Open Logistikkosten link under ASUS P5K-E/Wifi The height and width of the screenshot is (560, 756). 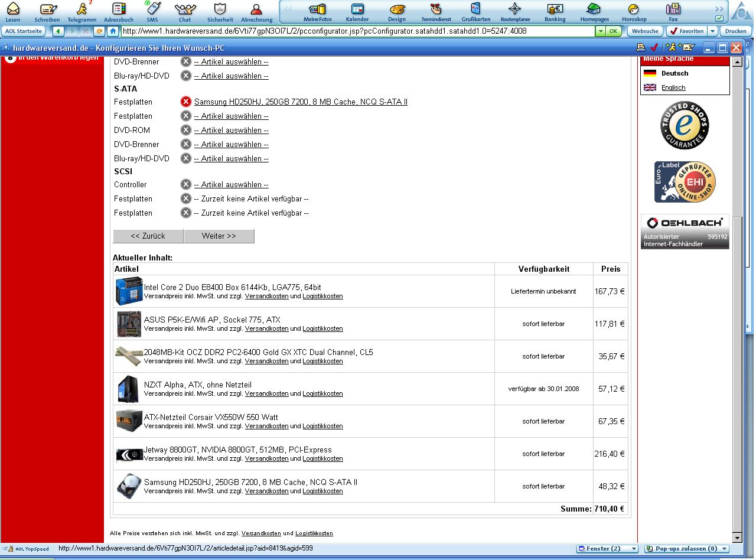pyautogui.click(x=323, y=328)
